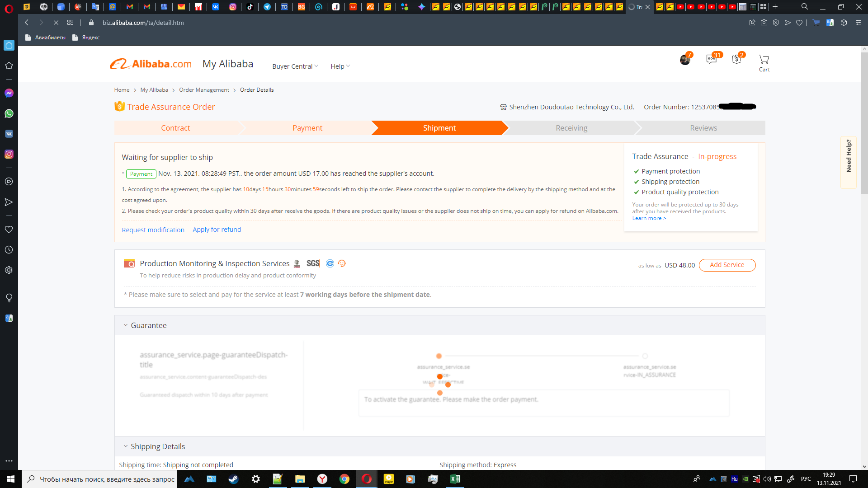Open Instagram in Opera sidebar
The image size is (868, 488).
pyautogui.click(x=9, y=154)
